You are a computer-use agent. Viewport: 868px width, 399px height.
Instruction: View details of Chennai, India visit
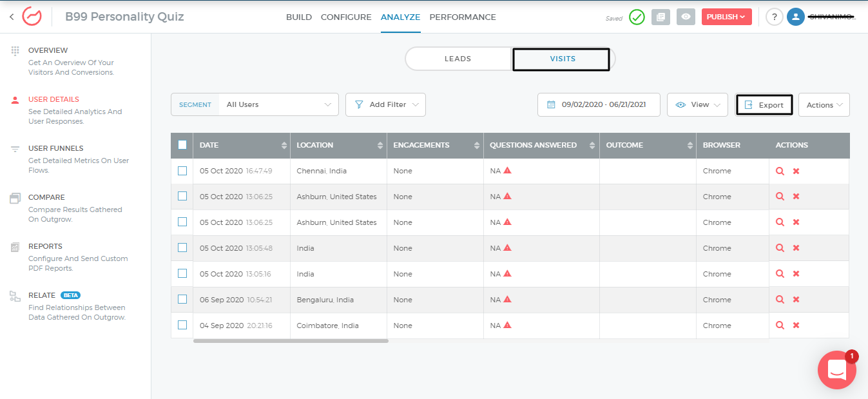coord(780,171)
